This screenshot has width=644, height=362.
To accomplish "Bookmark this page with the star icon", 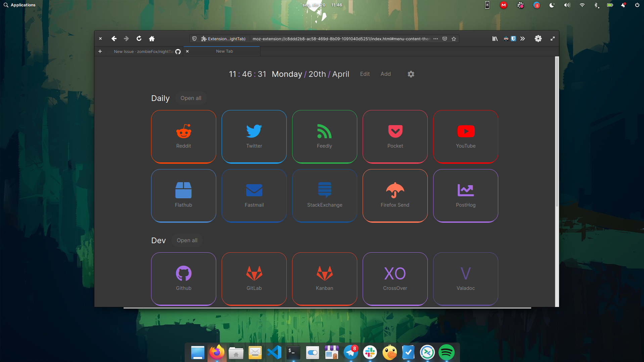I will point(454,39).
